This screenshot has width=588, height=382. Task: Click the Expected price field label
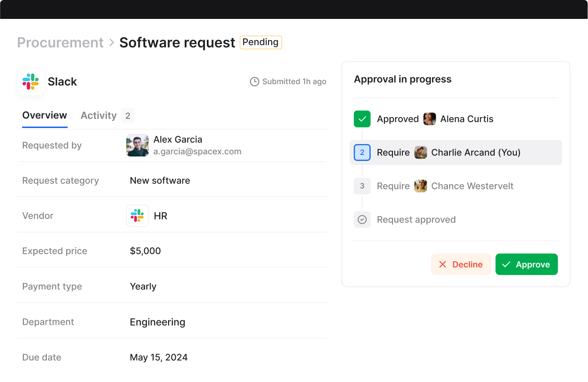tap(55, 251)
